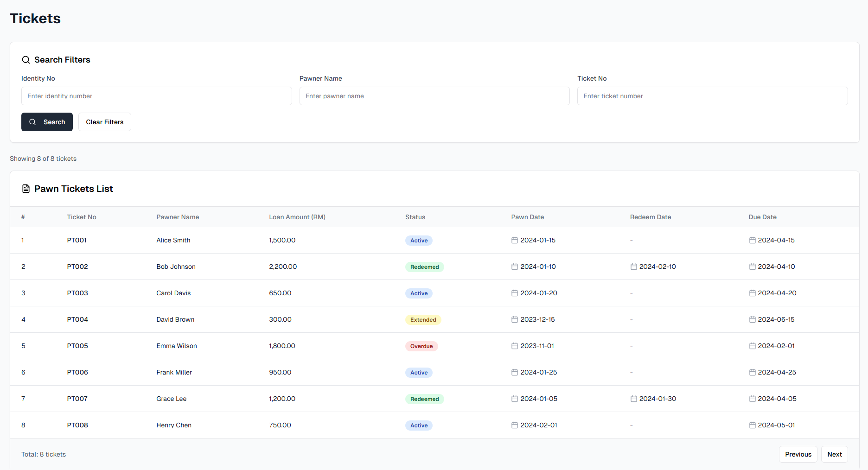Click the Extended status badge for PT004
The image size is (868, 470).
423,320
